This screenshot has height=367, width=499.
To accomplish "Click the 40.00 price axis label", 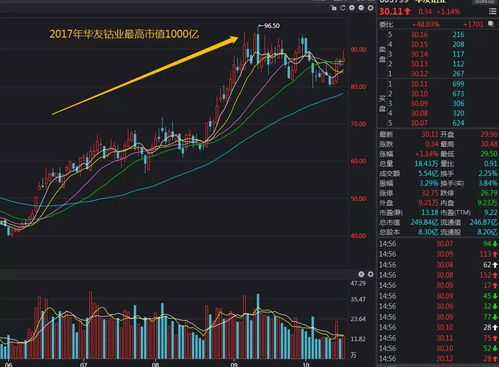I will point(358,236).
